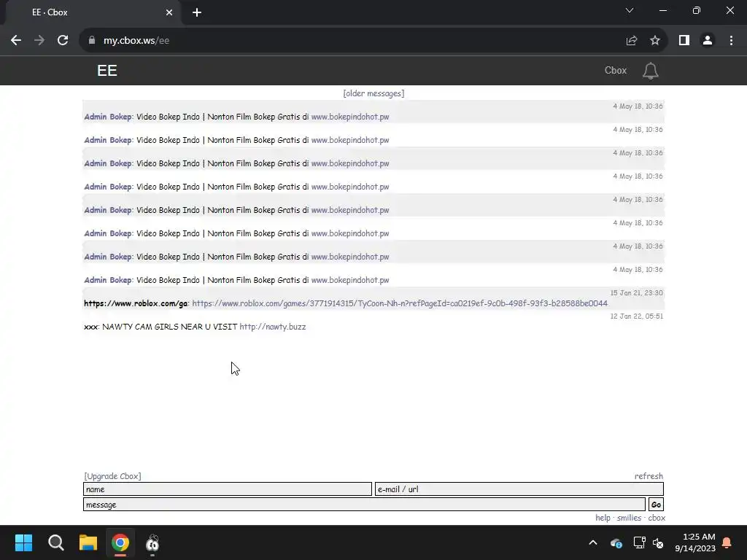Select the EE · Cbox browser tab
The width and height of the screenshot is (747, 560).
(93, 12)
